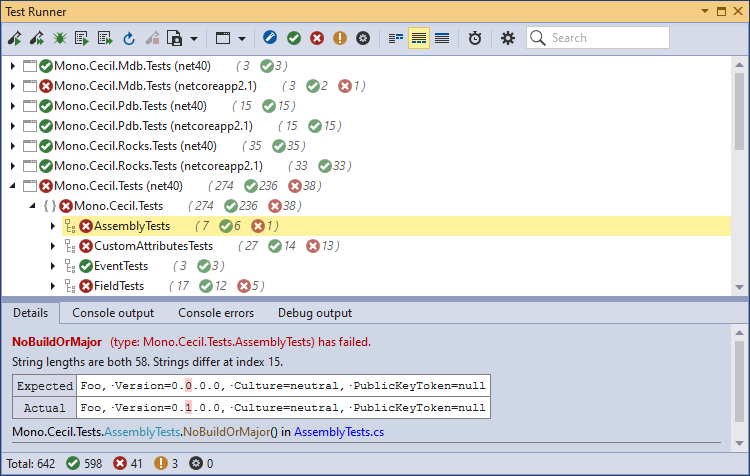
Task: Toggle the failed tests filter (red X)
Action: click(x=317, y=38)
